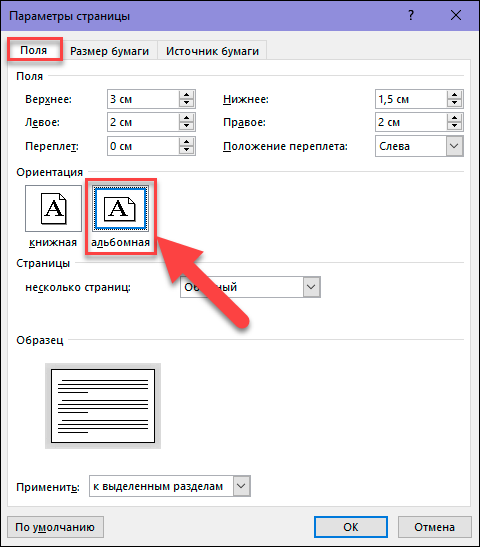Decrease the Переплет gutter value
This screenshot has width=480, height=547.
pyautogui.click(x=187, y=150)
